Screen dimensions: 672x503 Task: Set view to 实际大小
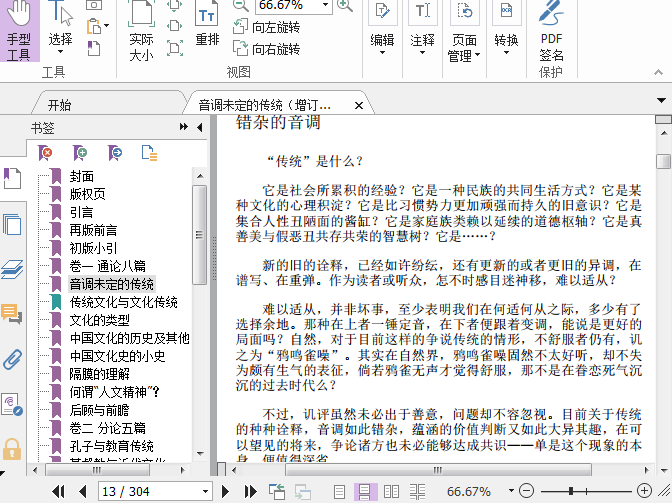[x=141, y=31]
